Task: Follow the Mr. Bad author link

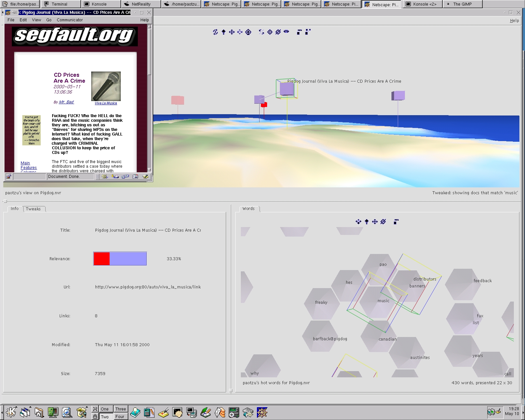Action: [66, 102]
